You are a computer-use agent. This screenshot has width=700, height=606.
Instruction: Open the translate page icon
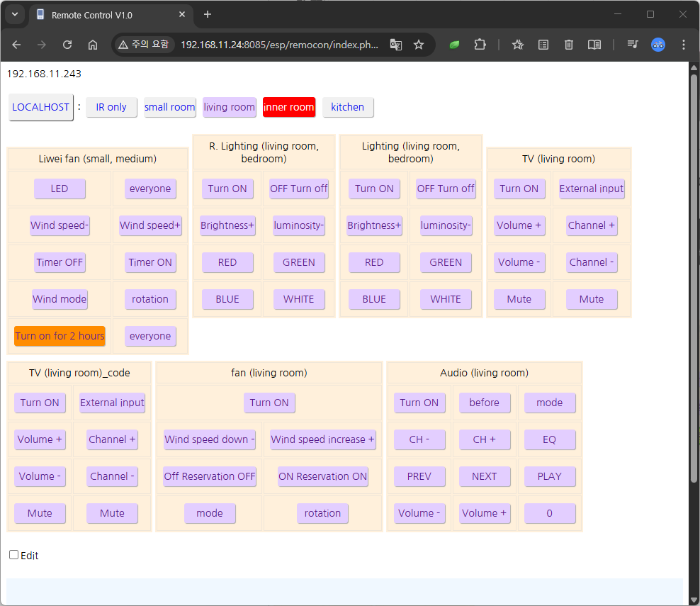click(396, 45)
